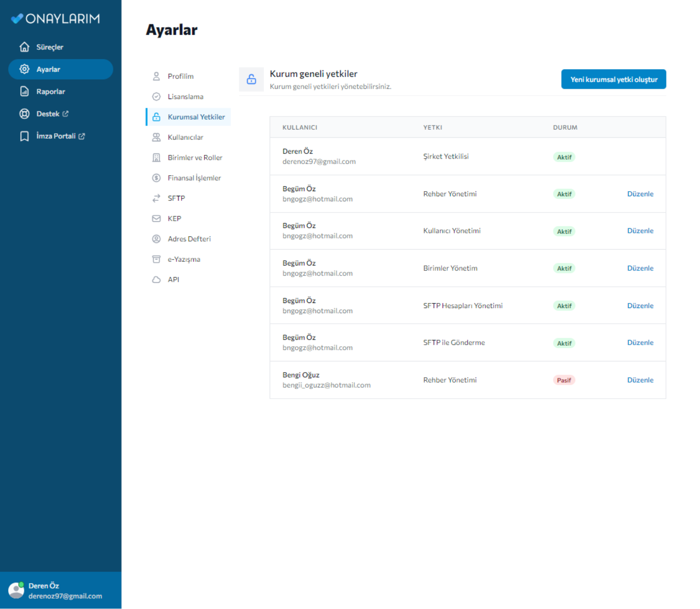This screenshot has height=609, width=700.
Task: Click the KEP envelope icon
Action: [156, 219]
